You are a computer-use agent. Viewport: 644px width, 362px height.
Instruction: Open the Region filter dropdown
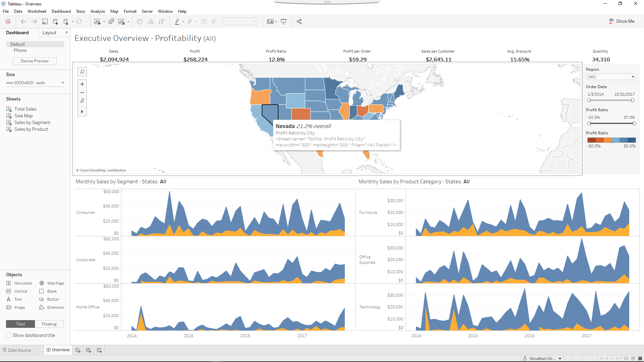[633, 77]
